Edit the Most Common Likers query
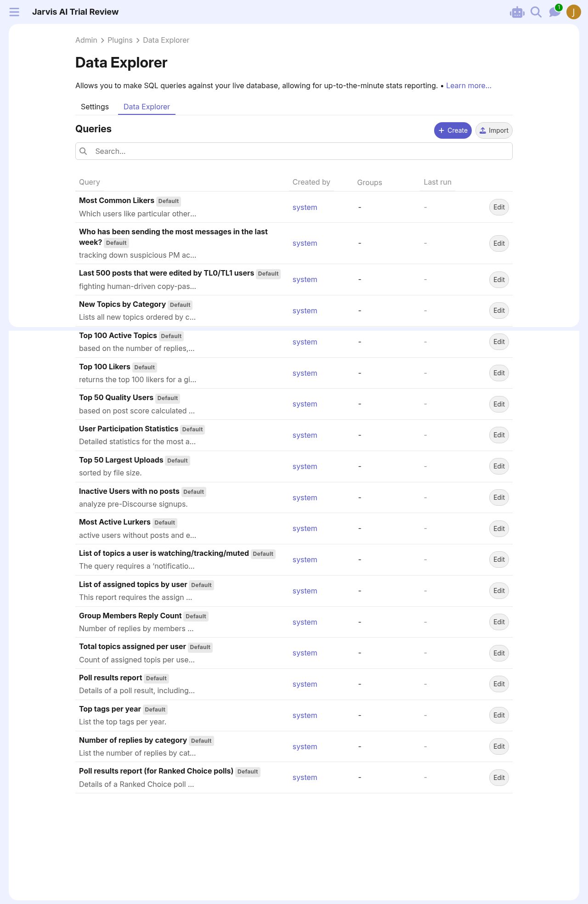The image size is (588, 904). tap(499, 207)
